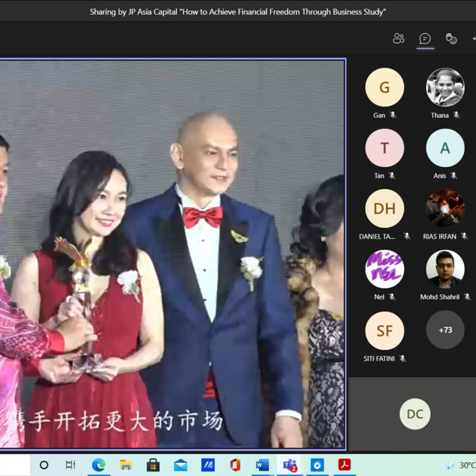Click the DC self-view avatar
Viewport: 476px width, 476px height.
click(x=415, y=414)
